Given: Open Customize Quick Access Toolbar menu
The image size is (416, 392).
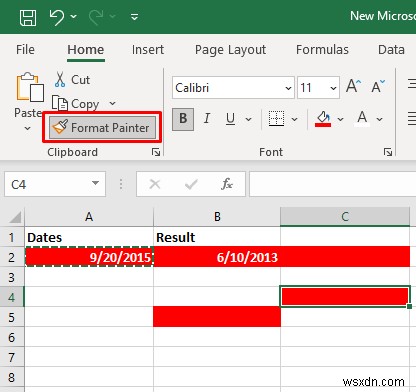Looking at the screenshot, I should click(x=134, y=17).
